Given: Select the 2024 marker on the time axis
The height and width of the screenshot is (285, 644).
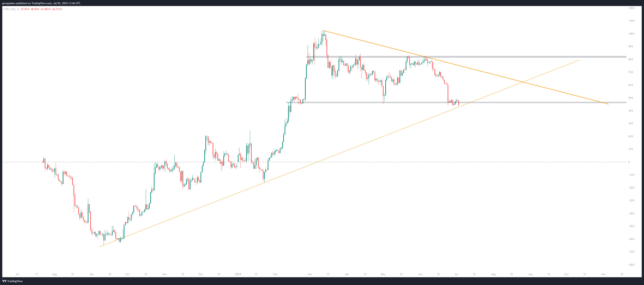Looking at the screenshot, I should point(238,274).
